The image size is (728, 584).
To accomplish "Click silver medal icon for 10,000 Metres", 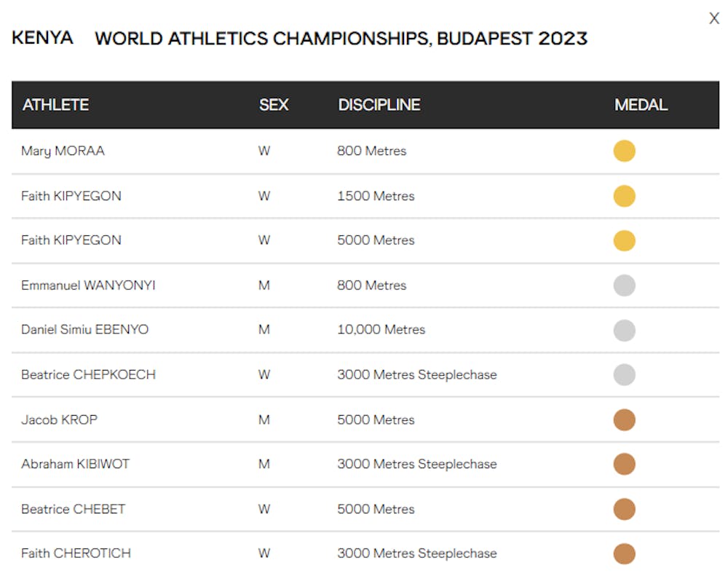I will pos(624,330).
